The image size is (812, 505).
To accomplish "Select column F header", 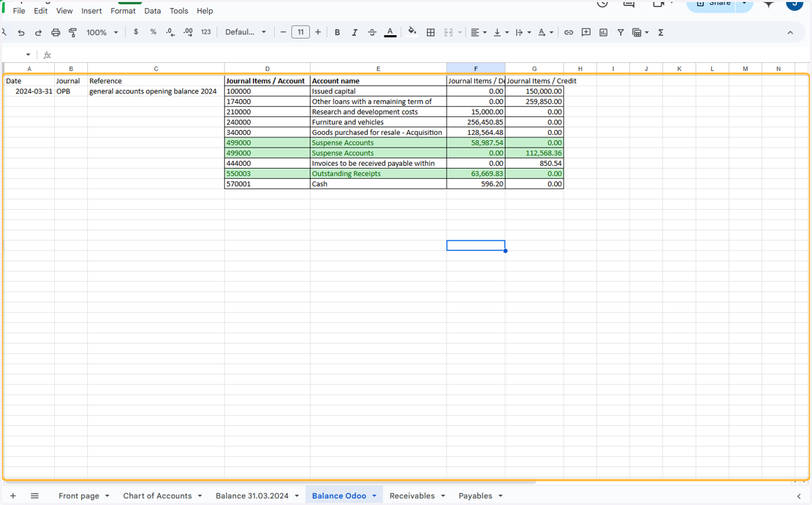I will (x=476, y=68).
